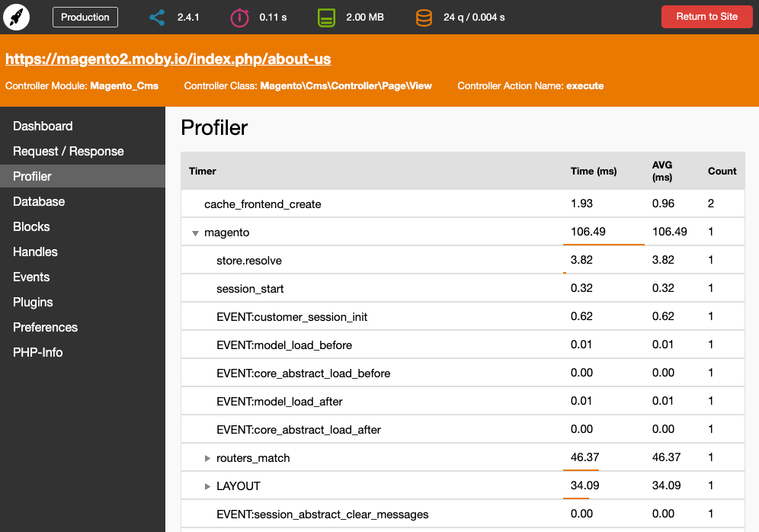The width and height of the screenshot is (759, 532).
Task: Open the magento2.moby.io about-us URL link
Action: 168,59
